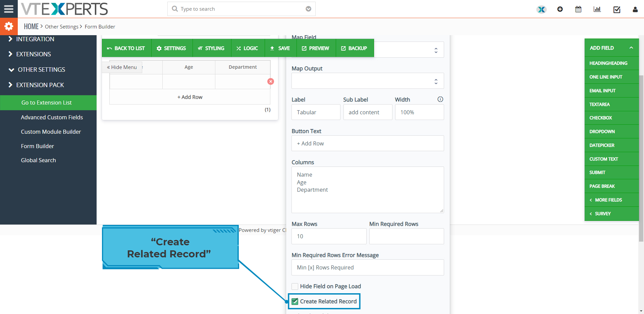Click the orange settings gear icon

(x=9, y=26)
